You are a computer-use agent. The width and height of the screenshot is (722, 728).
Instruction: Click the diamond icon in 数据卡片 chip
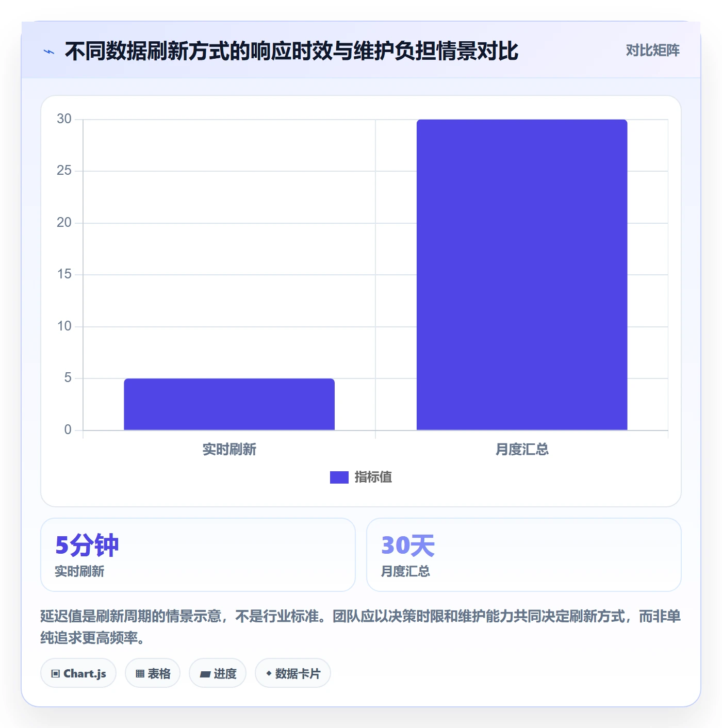click(269, 673)
